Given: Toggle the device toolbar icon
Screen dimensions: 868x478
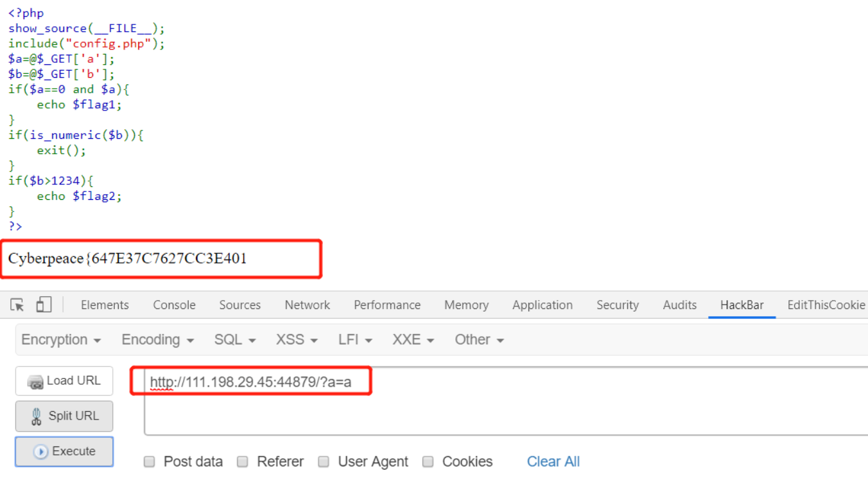Looking at the screenshot, I should (44, 305).
